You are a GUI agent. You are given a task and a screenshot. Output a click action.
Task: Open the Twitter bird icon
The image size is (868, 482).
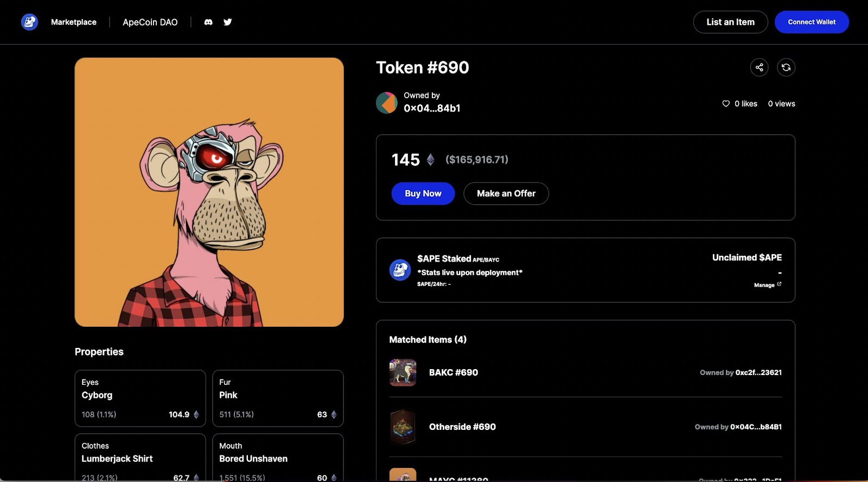click(228, 22)
